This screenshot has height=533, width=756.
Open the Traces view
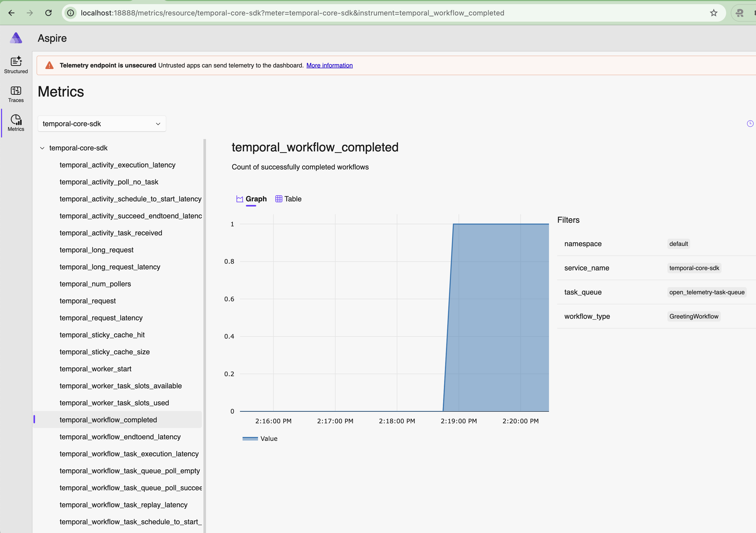(15, 94)
